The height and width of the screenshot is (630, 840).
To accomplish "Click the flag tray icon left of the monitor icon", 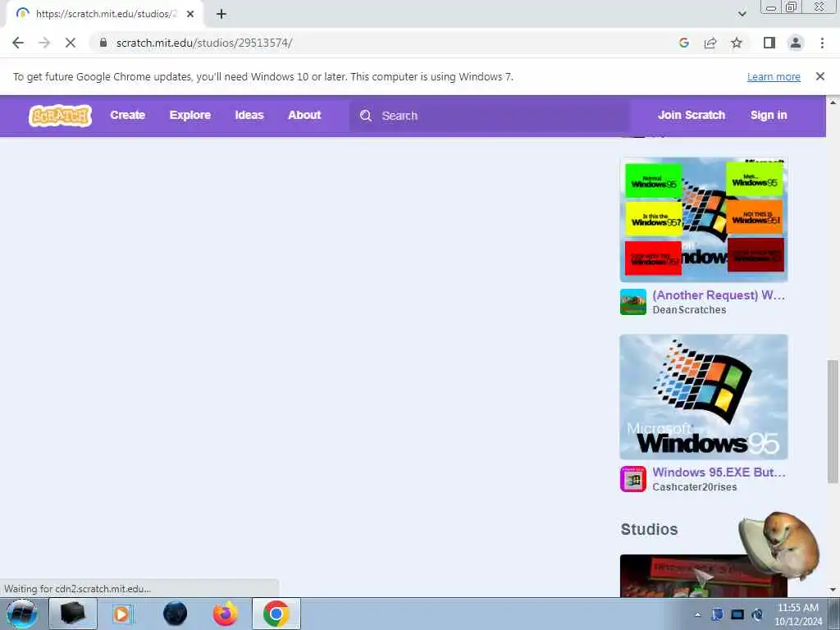I will coord(717,614).
